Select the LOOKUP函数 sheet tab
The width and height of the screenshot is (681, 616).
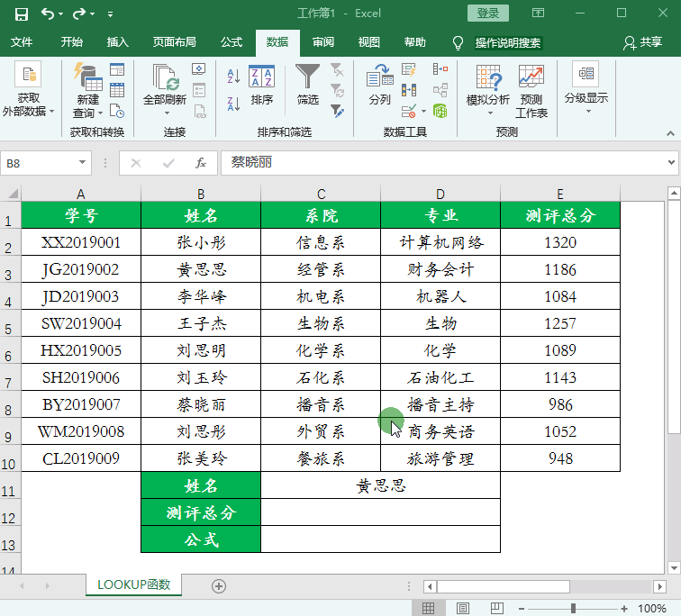point(133,584)
